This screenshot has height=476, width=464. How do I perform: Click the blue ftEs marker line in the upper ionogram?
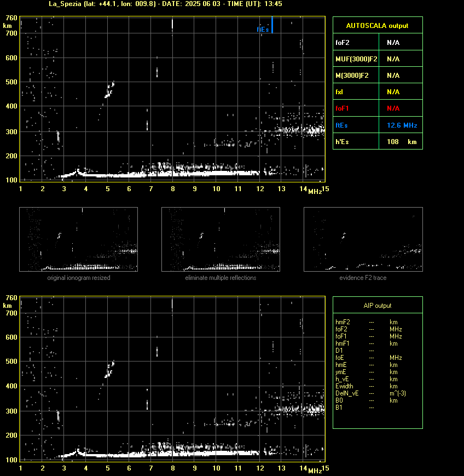point(272,25)
